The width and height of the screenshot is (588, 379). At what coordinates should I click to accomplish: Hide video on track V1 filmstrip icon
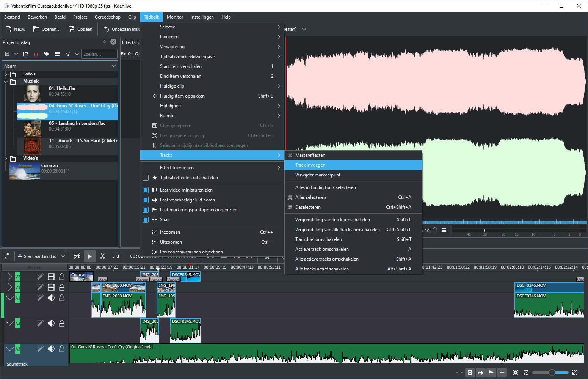51,287
